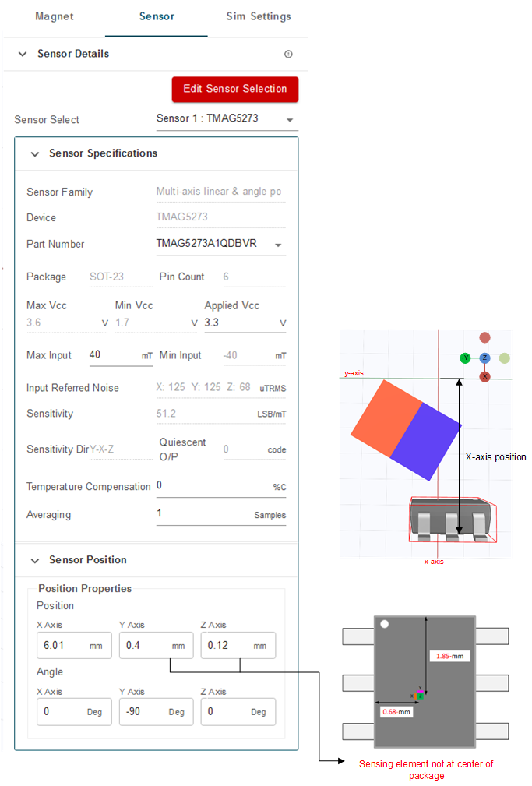Click the faded red circle atop the gizmo
The width and height of the screenshot is (532, 786).
[484, 338]
